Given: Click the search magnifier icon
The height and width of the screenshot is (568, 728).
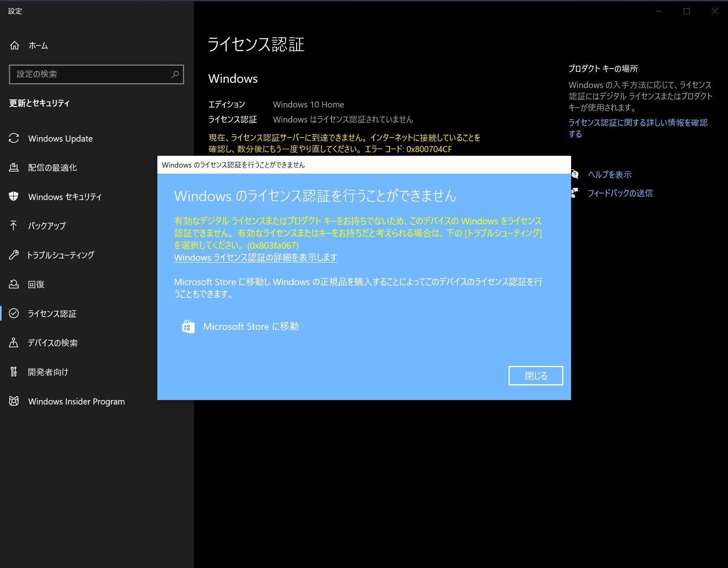Looking at the screenshot, I should [x=175, y=74].
